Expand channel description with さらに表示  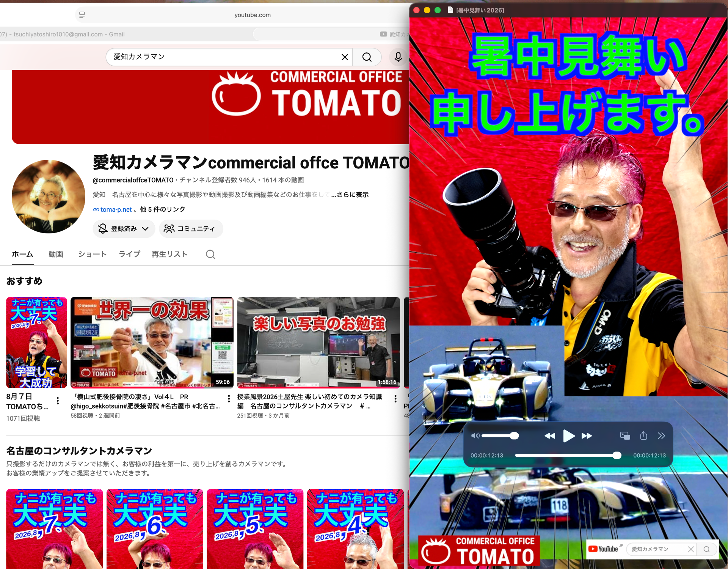click(x=350, y=195)
